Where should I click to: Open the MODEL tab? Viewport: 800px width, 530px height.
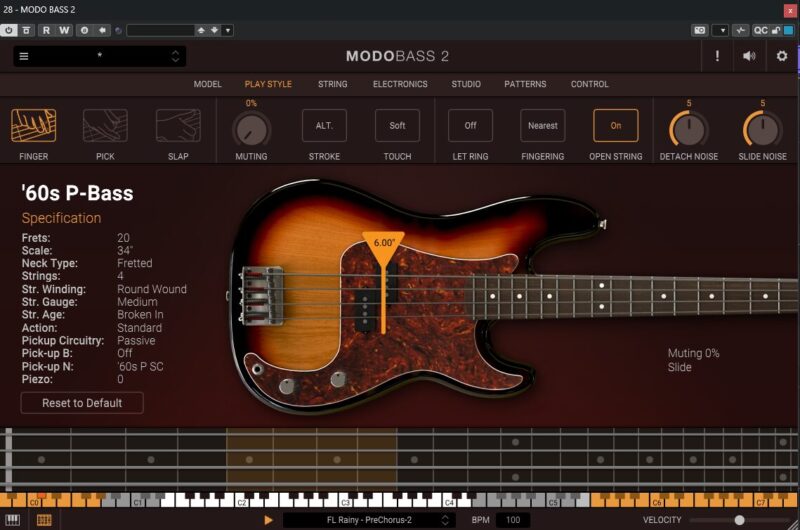pos(208,84)
